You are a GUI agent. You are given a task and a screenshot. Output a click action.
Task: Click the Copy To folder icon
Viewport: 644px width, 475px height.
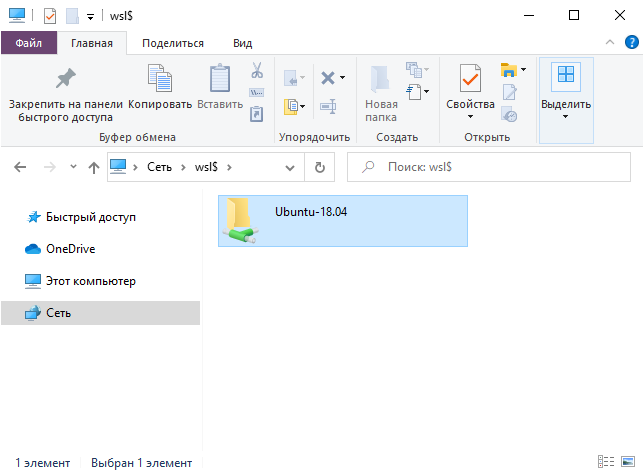(291, 106)
